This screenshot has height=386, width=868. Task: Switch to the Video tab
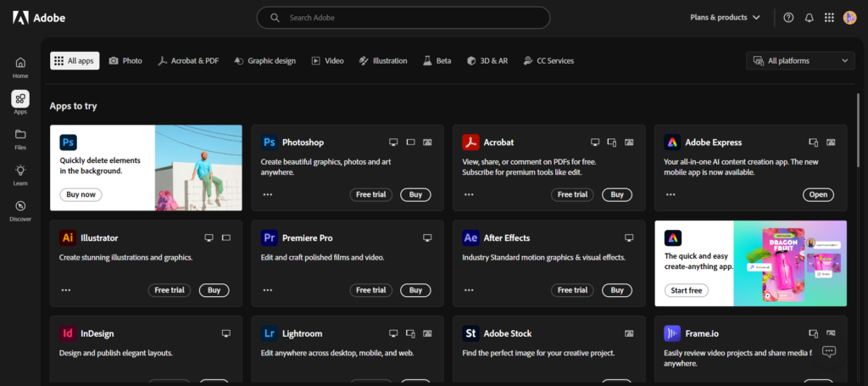click(x=327, y=61)
